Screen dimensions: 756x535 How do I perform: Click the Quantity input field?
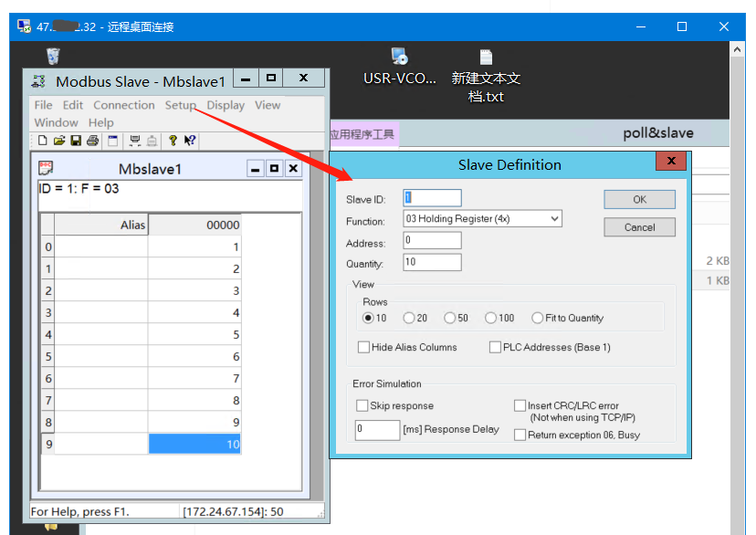[x=432, y=263]
